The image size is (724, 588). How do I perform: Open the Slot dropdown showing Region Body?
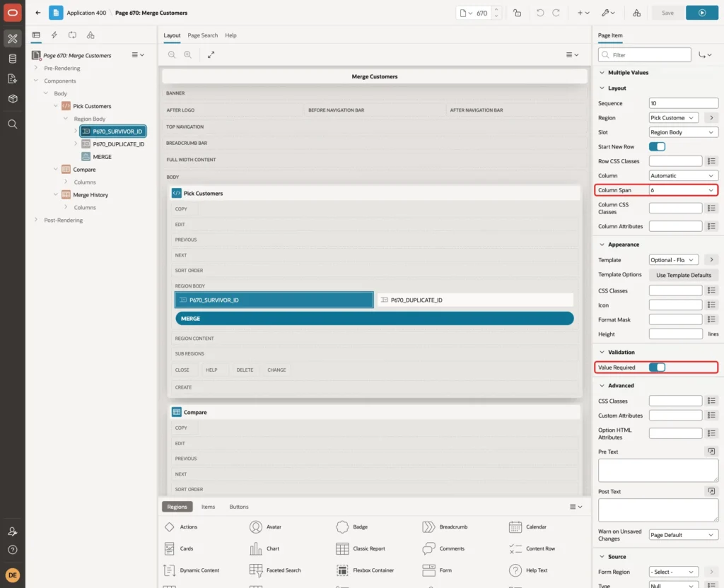tap(684, 132)
